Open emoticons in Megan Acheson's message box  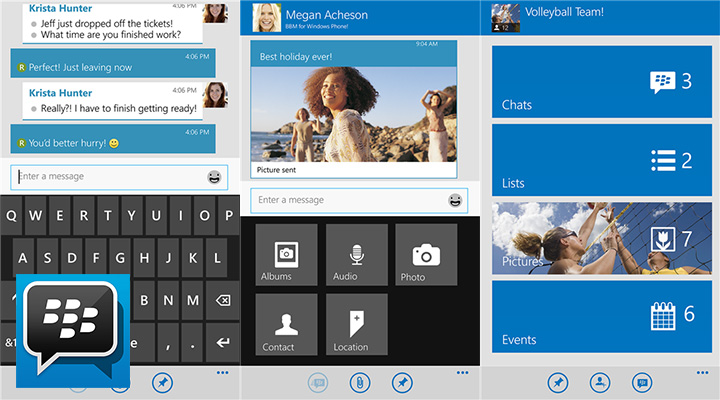tap(456, 200)
